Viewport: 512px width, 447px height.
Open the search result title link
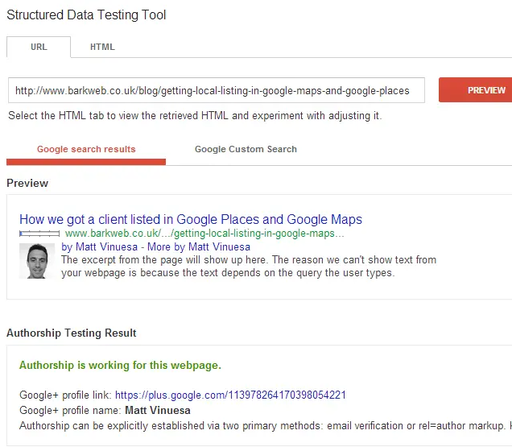(191, 219)
